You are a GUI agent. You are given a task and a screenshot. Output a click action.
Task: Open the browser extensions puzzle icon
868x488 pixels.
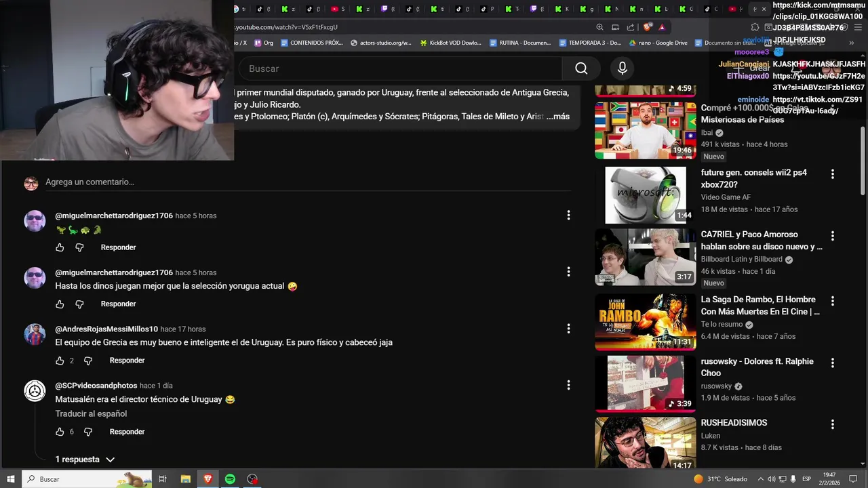[755, 27]
